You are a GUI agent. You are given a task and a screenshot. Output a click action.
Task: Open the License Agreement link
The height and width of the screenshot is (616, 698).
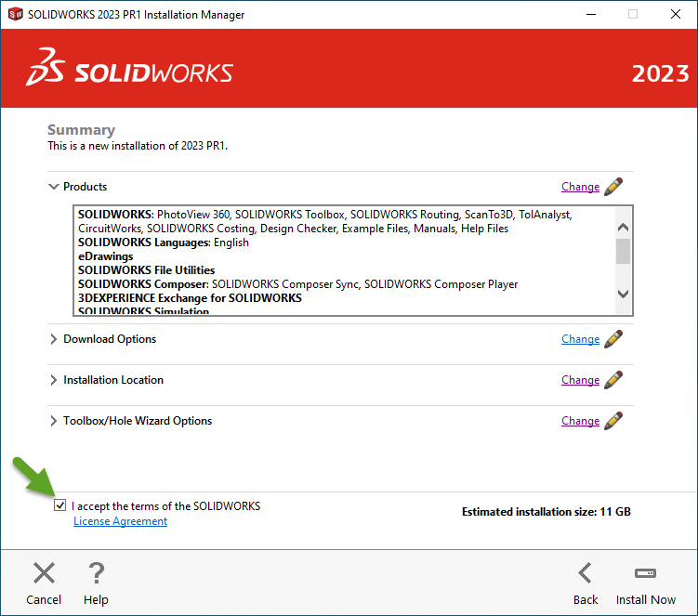120,521
